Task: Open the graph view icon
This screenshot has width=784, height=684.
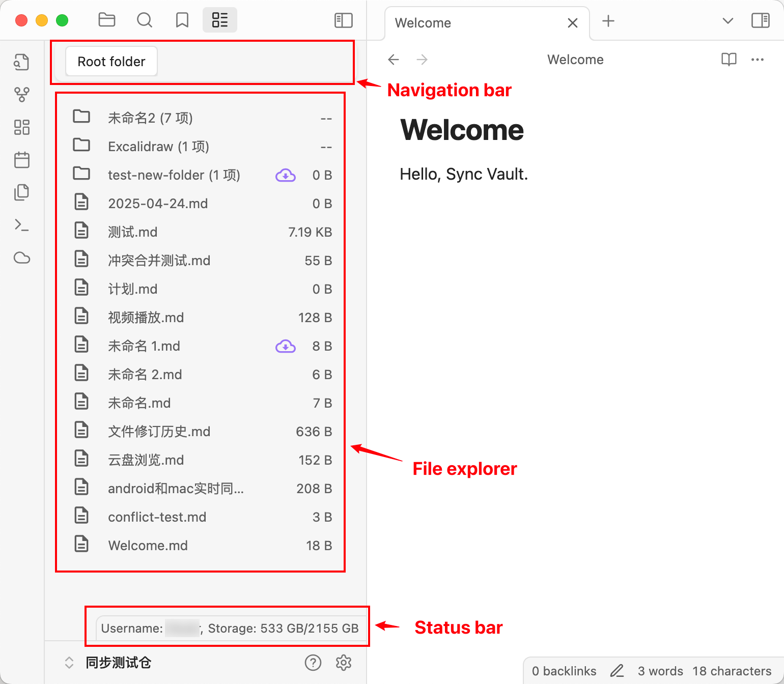Action: point(22,95)
